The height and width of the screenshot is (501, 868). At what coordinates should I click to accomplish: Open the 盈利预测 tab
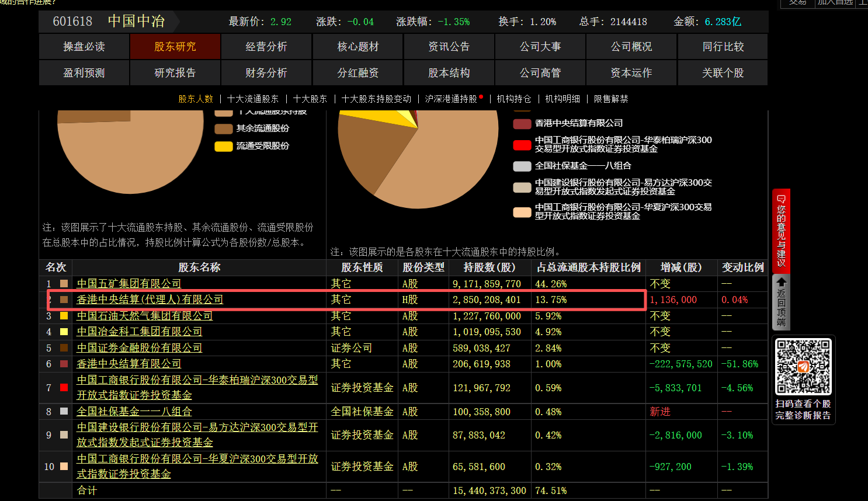tap(84, 73)
